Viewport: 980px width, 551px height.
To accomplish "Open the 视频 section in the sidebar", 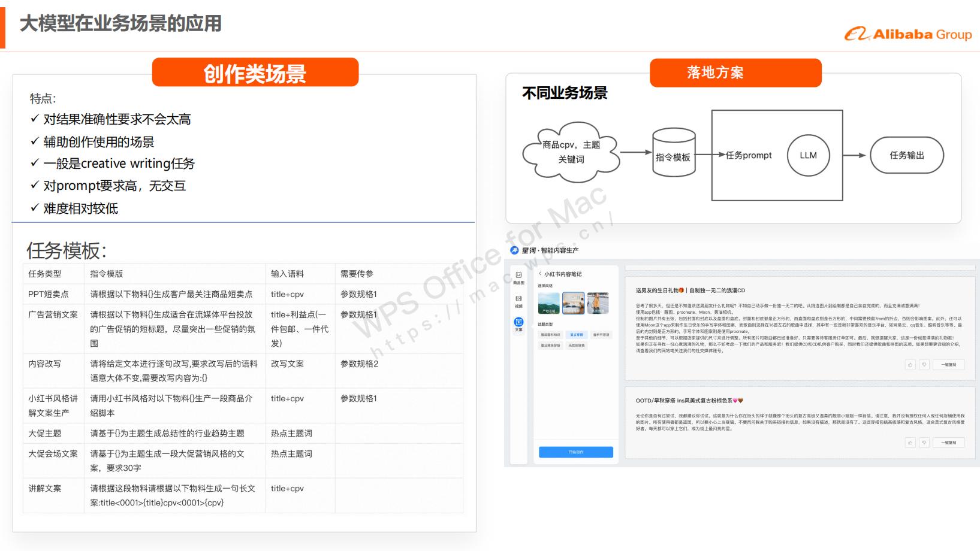I will pos(518,301).
